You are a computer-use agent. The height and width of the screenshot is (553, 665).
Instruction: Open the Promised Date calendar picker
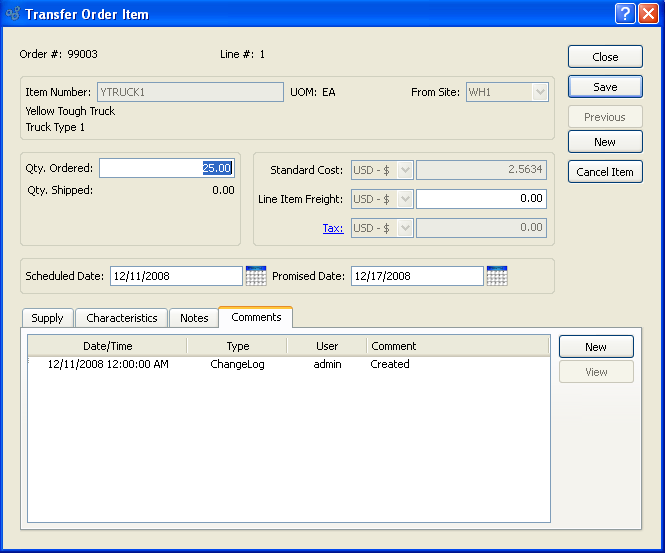[497, 275]
